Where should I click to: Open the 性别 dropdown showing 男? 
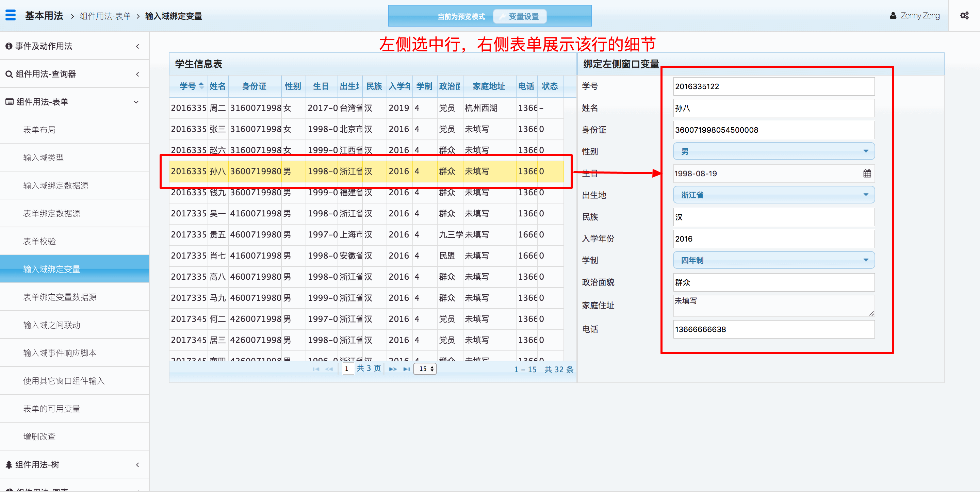[773, 151]
